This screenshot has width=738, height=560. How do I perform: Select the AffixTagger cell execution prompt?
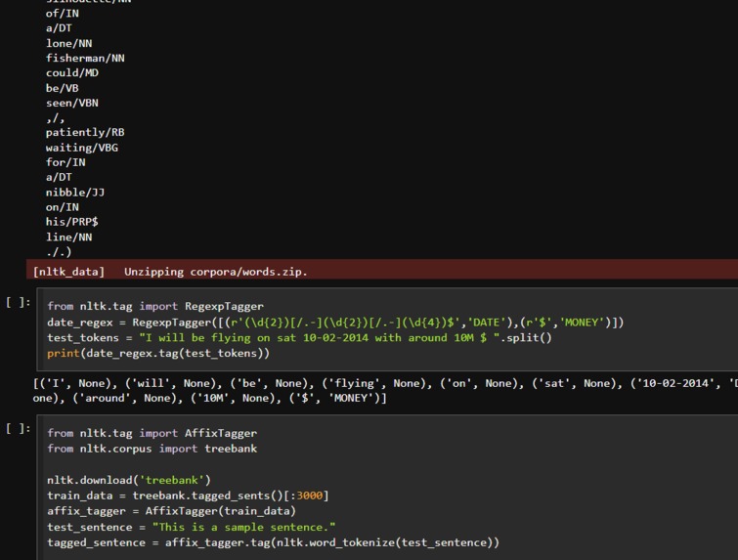19,428
